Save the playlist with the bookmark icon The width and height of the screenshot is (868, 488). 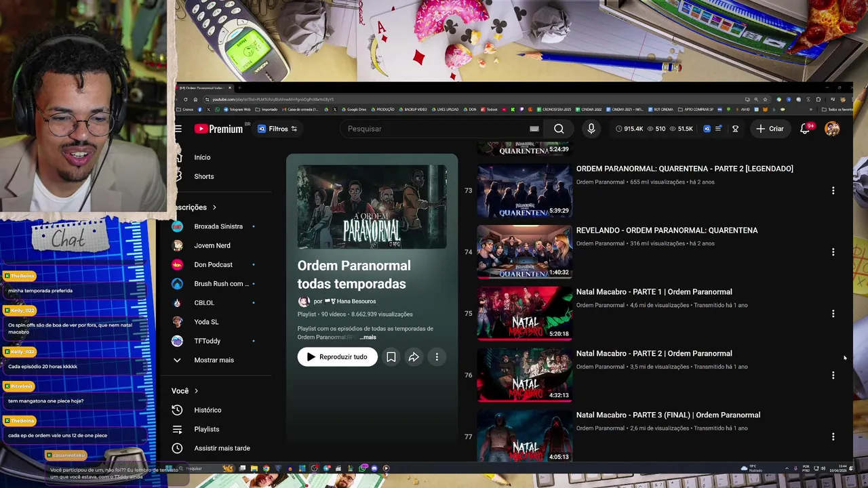(391, 357)
